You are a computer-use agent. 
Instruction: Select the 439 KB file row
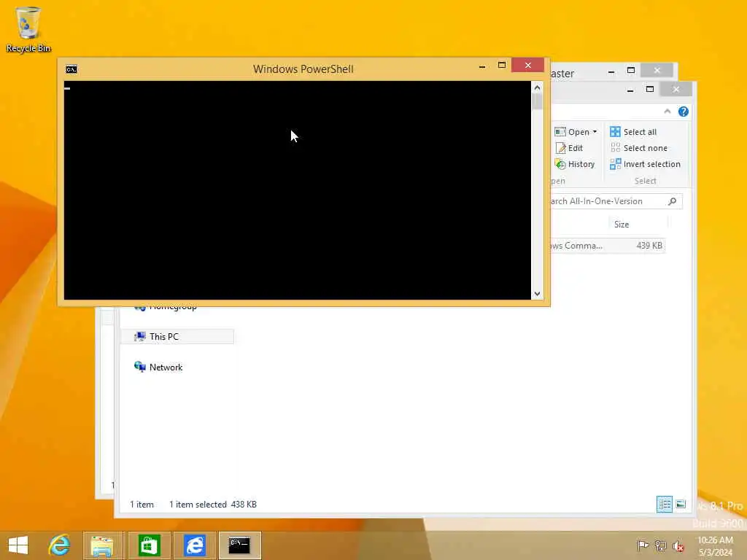click(x=608, y=246)
